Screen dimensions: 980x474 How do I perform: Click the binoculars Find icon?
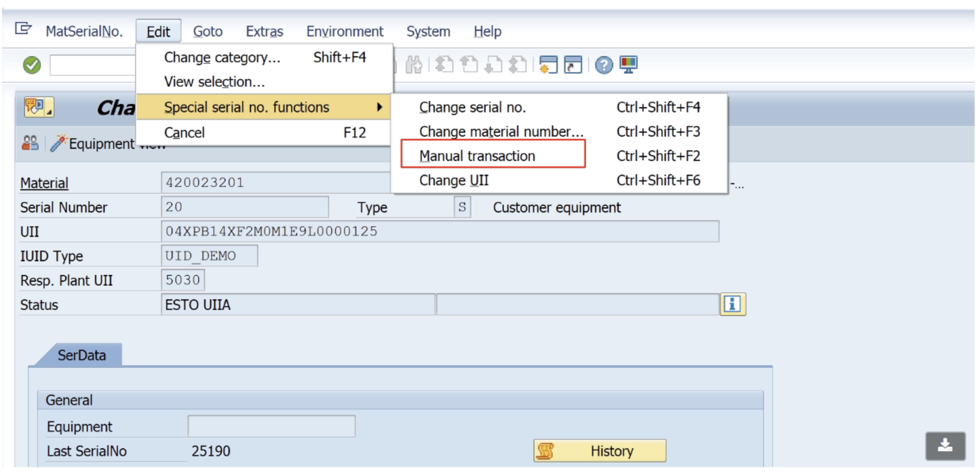(414, 65)
